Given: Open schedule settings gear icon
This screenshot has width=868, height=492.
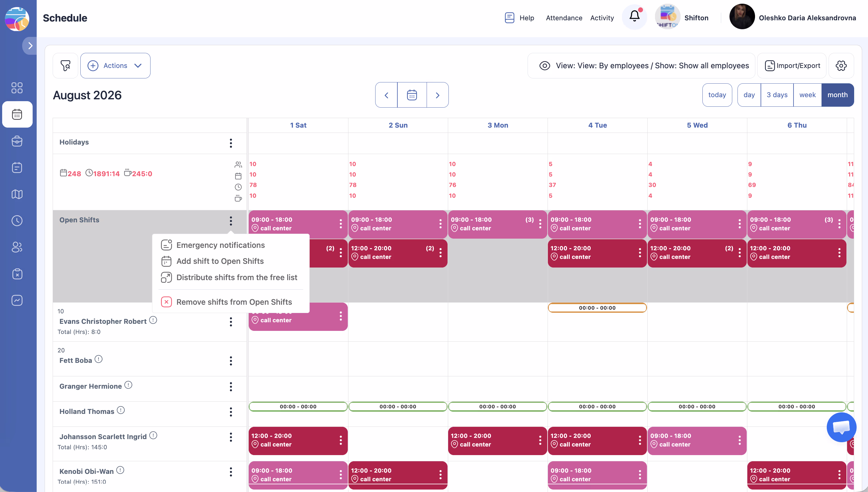Looking at the screenshot, I should [x=841, y=65].
